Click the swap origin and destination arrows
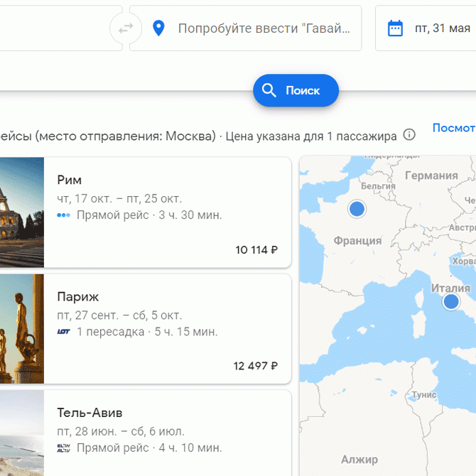This screenshot has height=476, width=476. [126, 28]
